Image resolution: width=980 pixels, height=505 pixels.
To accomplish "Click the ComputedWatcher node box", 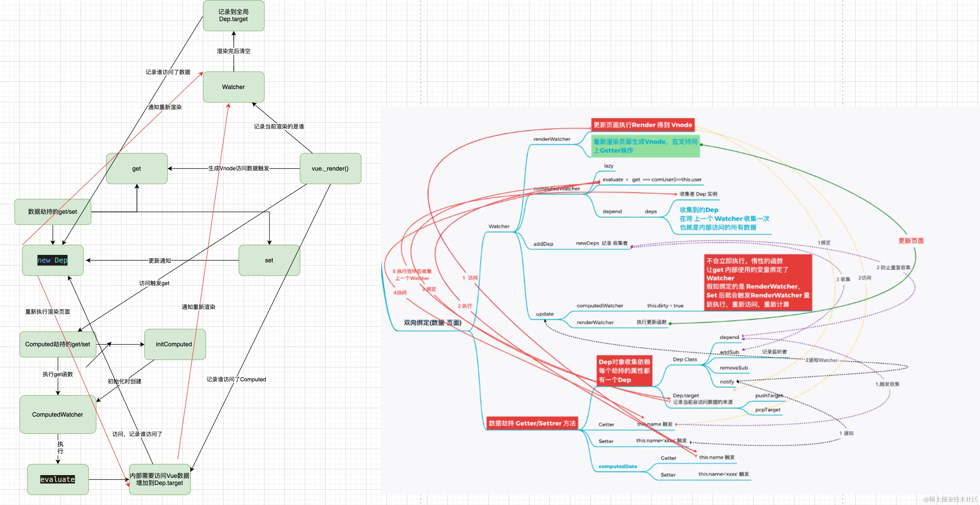I will [57, 414].
